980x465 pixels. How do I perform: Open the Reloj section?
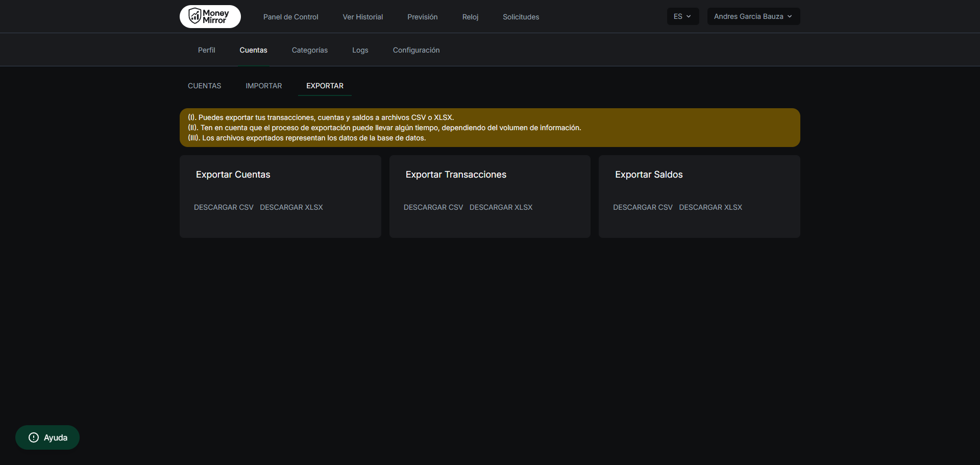click(x=470, y=17)
